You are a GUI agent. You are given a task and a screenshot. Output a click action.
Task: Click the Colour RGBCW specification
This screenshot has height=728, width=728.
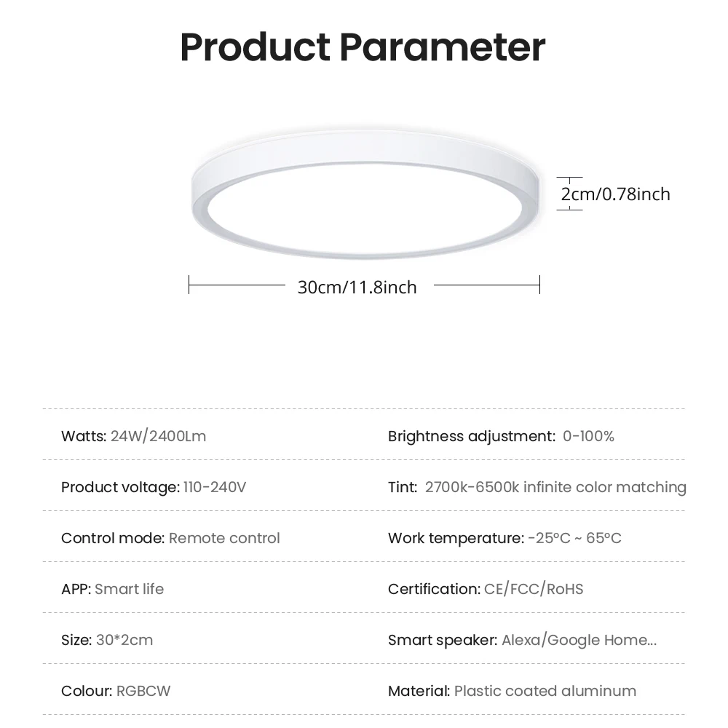116,691
